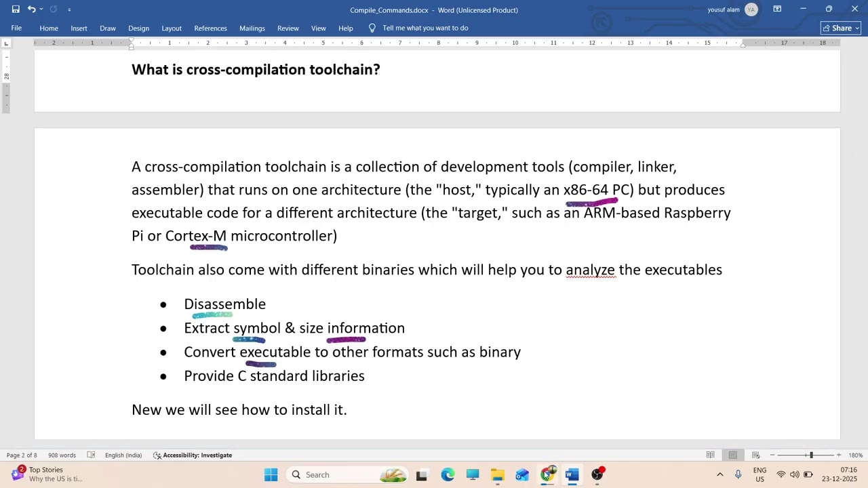Click the heading 'What is cross-compilation toolchain?'
This screenshot has width=868, height=488.
point(256,70)
